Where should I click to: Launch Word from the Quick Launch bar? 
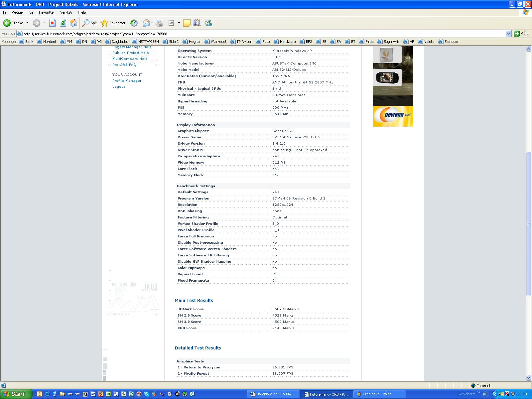click(x=93, y=394)
